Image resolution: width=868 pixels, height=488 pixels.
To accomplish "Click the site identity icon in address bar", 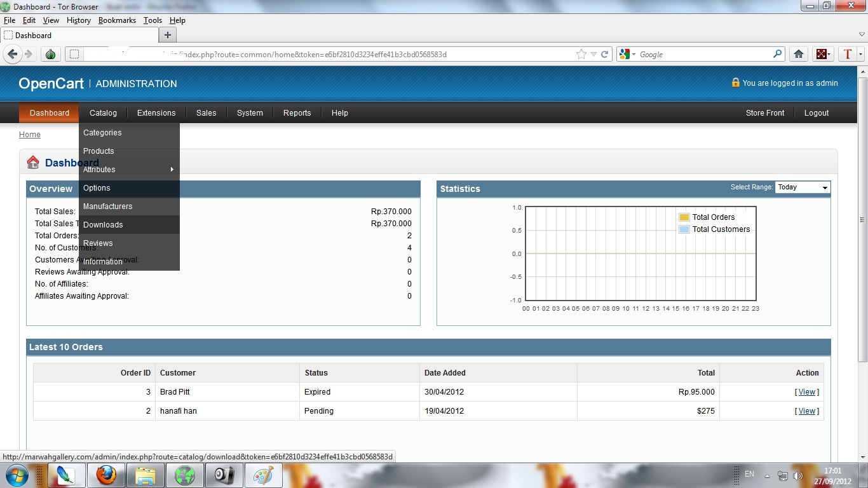I will pyautogui.click(x=74, y=55).
